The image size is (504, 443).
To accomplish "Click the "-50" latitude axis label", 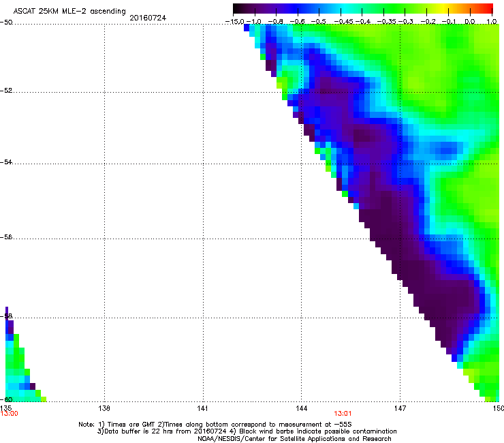I will [x=6, y=22].
